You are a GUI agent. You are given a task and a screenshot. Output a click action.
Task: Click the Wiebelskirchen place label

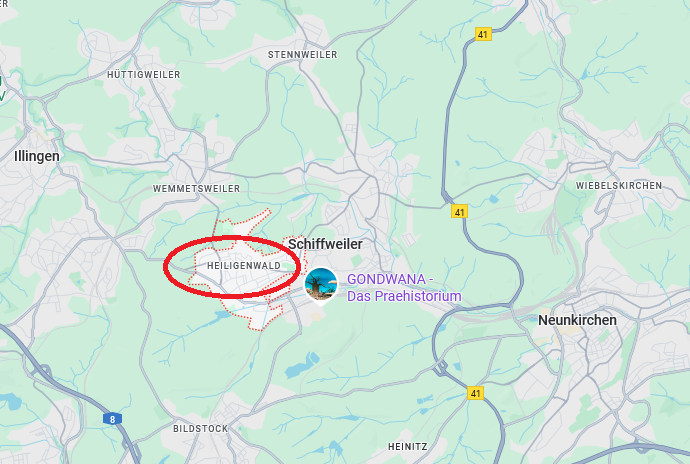tap(619, 186)
